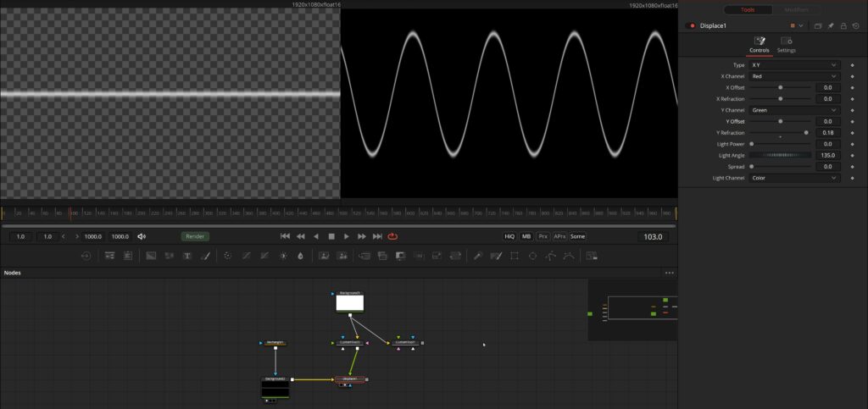Click the green Render button

195,236
